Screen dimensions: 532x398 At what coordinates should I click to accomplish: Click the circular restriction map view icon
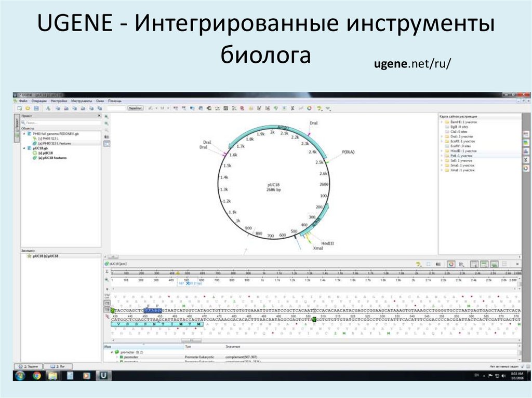tap(450, 263)
